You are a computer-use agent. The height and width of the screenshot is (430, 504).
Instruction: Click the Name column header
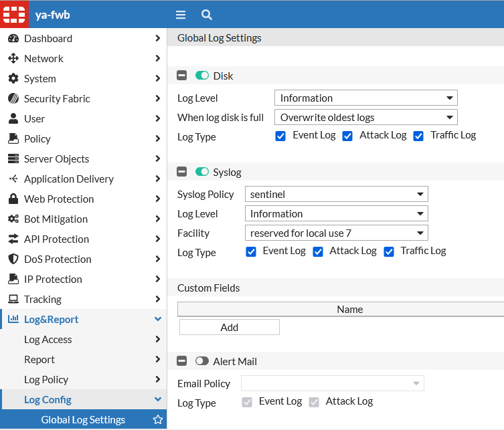click(x=349, y=309)
